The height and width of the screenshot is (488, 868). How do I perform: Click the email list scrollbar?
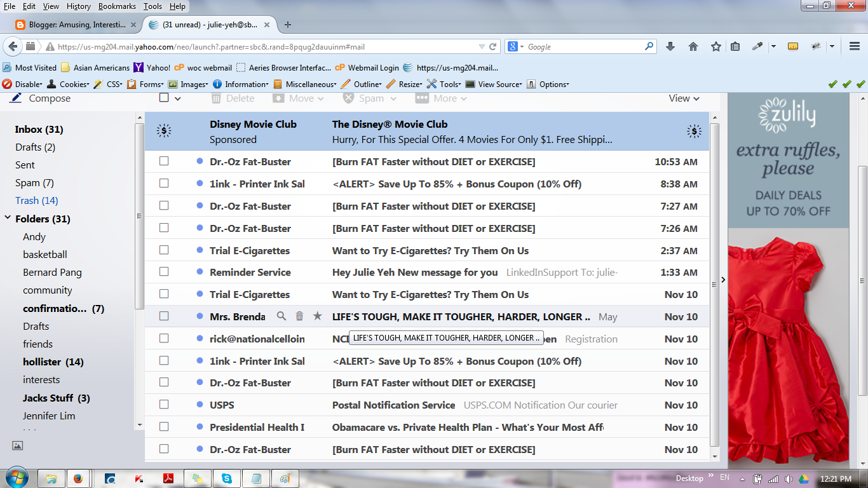point(715,286)
